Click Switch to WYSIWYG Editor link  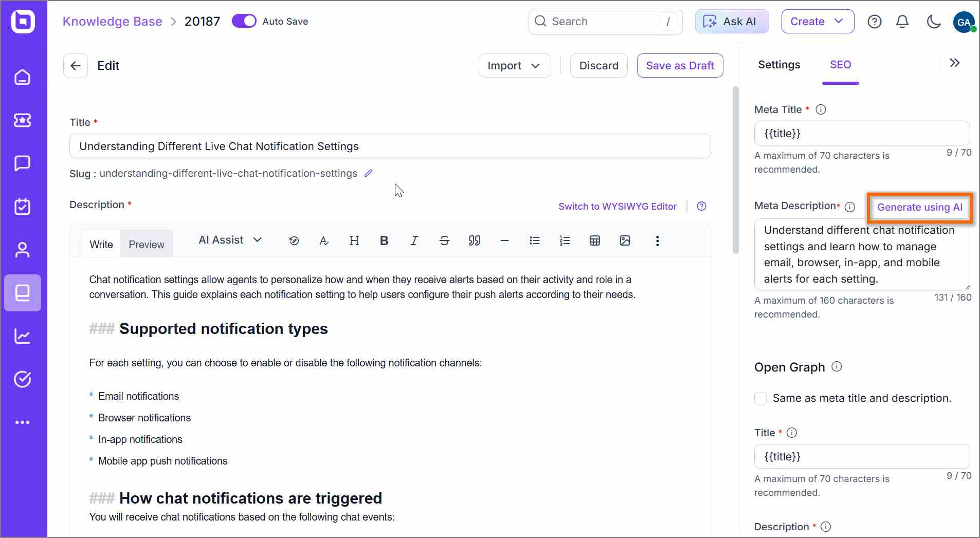618,206
